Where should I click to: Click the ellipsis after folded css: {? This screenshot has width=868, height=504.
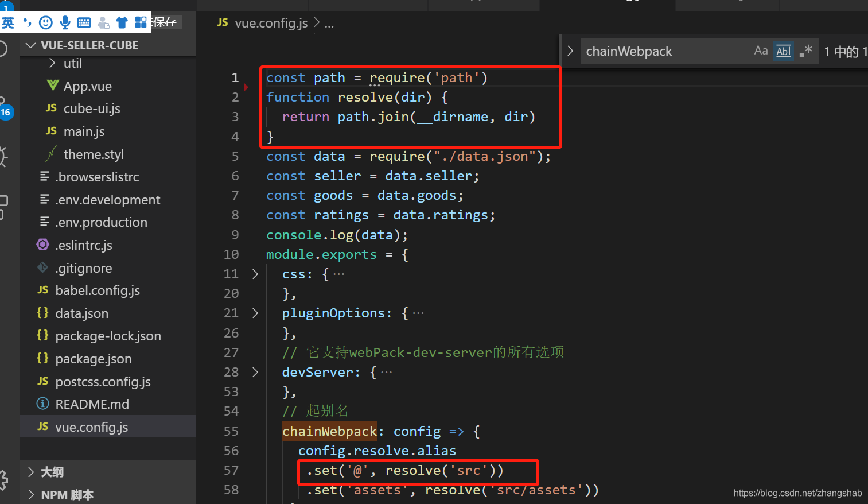pyautogui.click(x=339, y=274)
